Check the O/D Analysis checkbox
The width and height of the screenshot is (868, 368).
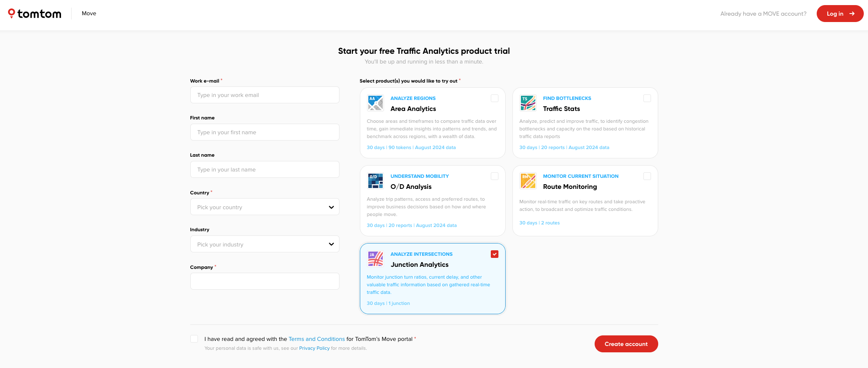click(x=495, y=176)
